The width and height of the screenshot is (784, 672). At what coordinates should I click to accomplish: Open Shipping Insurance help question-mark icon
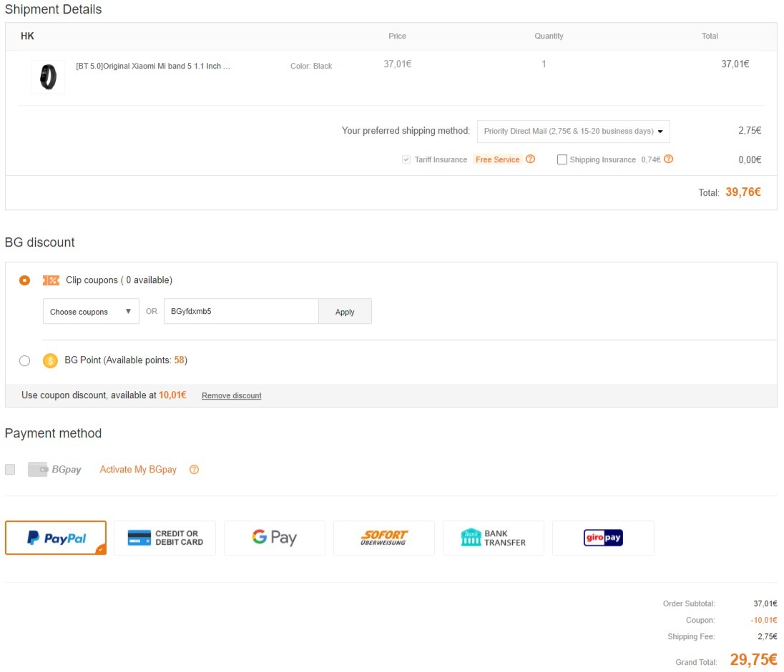pyautogui.click(x=669, y=159)
